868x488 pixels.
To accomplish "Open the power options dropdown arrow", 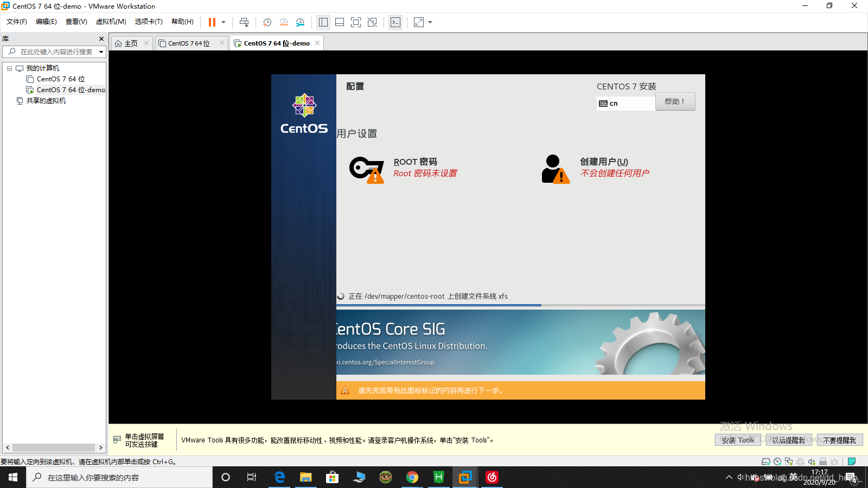I will tap(224, 22).
